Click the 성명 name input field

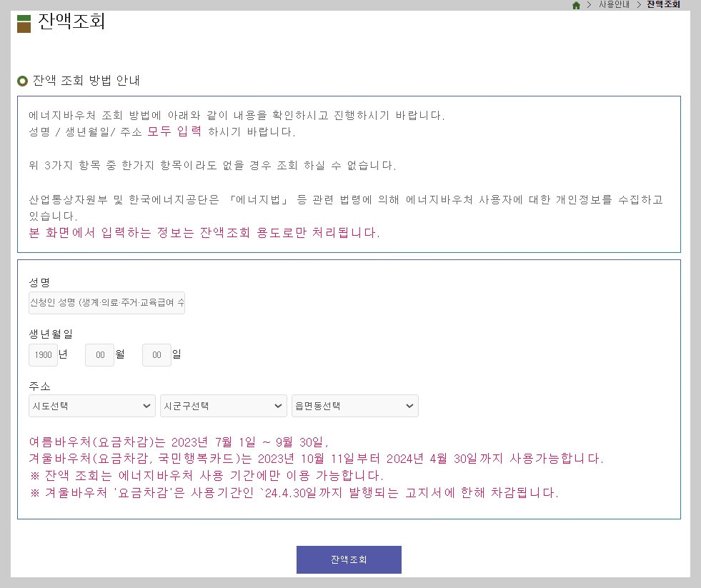tap(106, 302)
